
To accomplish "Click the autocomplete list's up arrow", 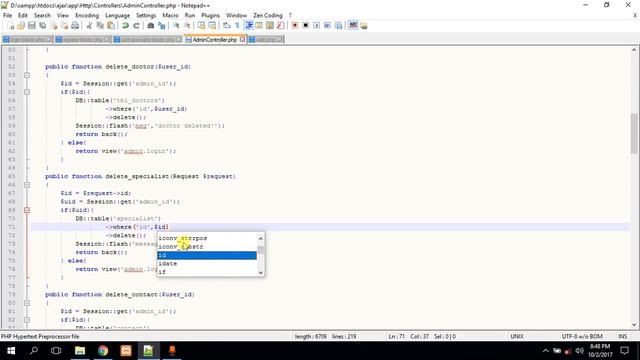I will pos(261,238).
